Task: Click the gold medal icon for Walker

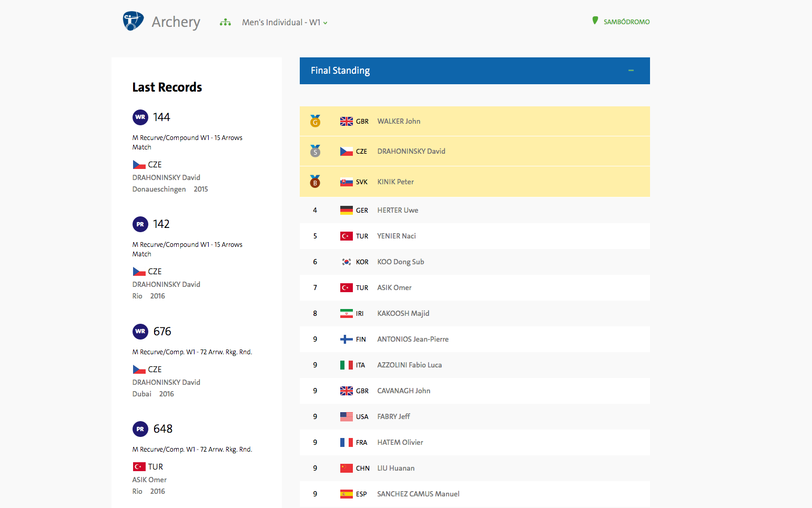Action: tap(315, 121)
